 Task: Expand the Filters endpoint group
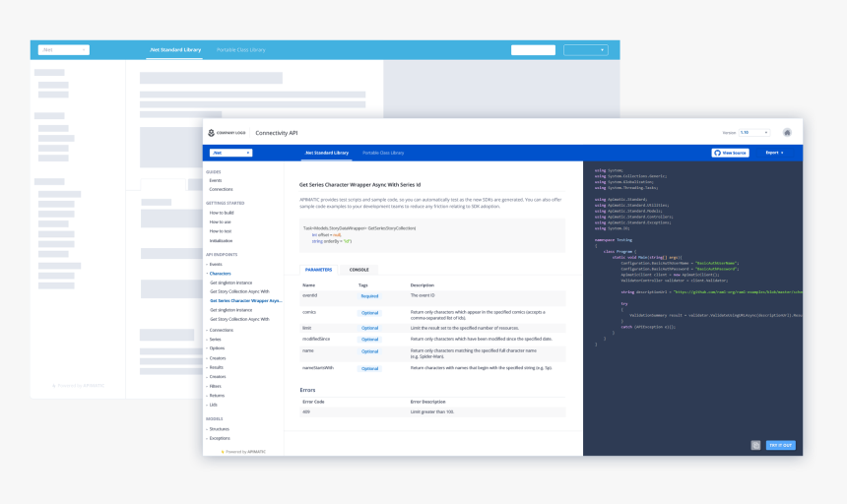coord(214,386)
